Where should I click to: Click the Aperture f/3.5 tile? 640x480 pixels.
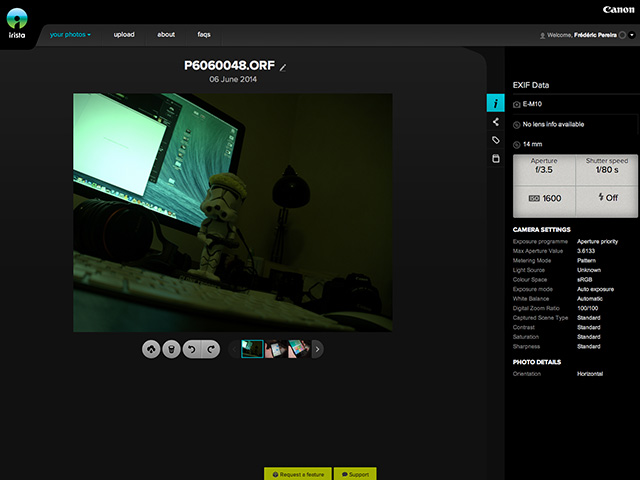coord(544,170)
